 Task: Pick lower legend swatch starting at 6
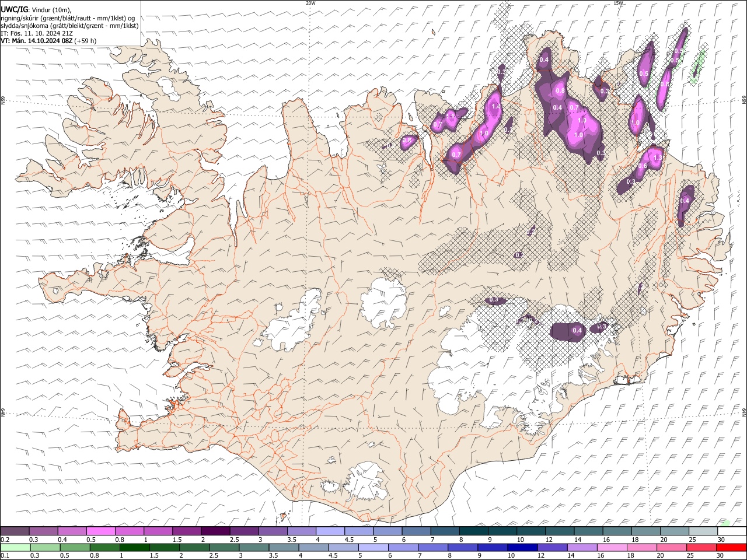pyautogui.click(x=403, y=547)
